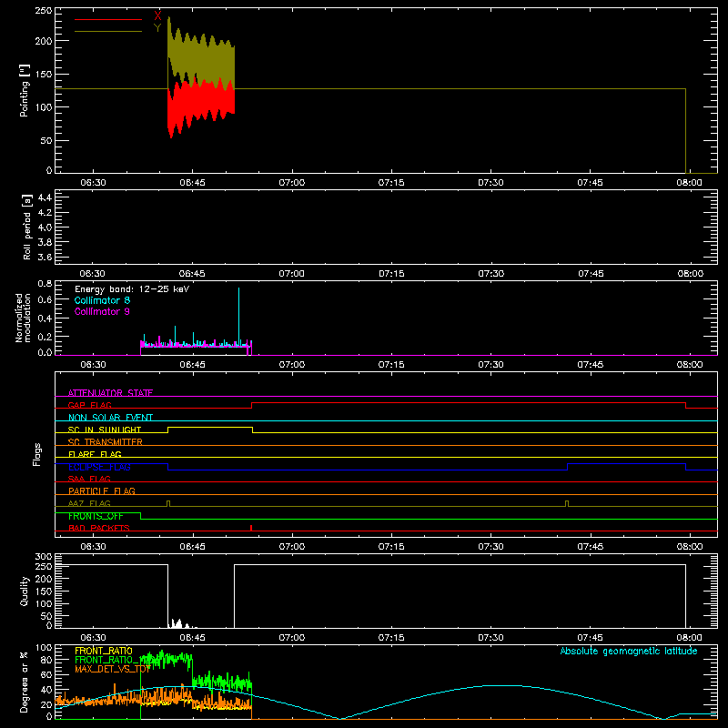Click the ATTENUATOR_STATE flag label
This screenshot has height=728, width=728.
pos(110,393)
